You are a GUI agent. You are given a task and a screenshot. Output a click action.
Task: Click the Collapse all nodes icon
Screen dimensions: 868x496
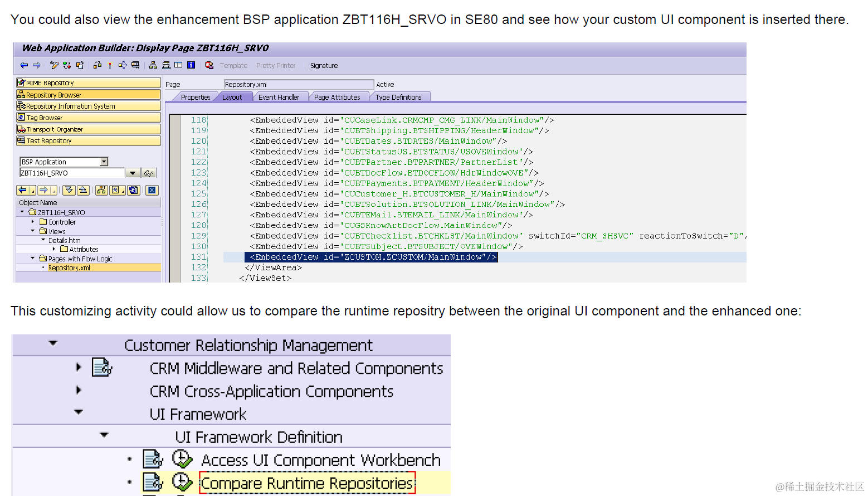(x=83, y=190)
